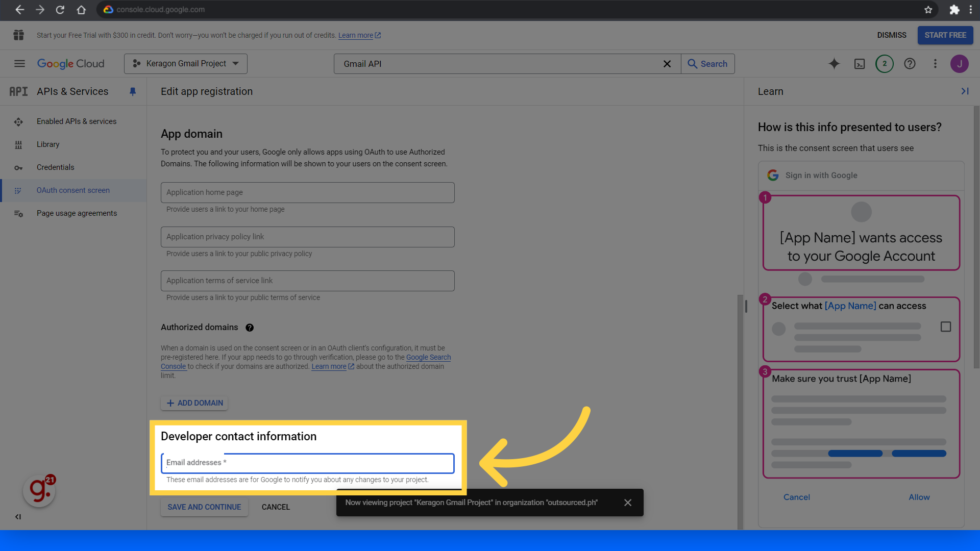Click Sign in with Google preview header
980x551 pixels.
coord(821,176)
